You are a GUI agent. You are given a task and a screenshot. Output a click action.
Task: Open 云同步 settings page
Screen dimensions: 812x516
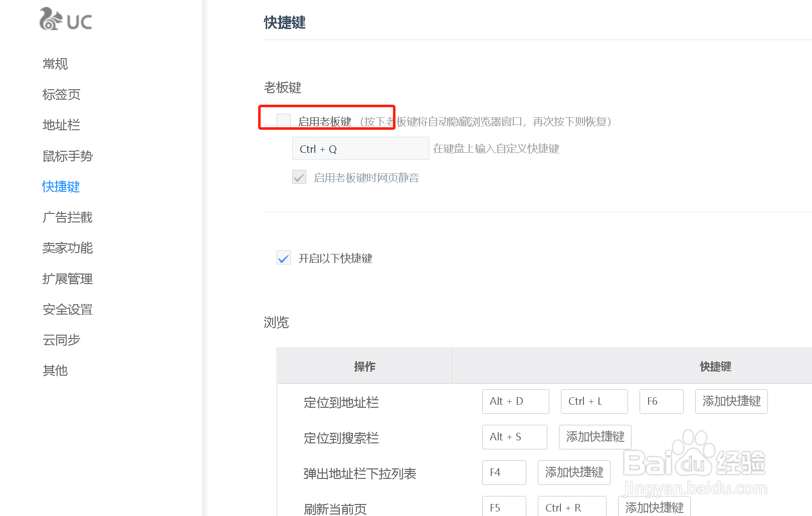coord(61,340)
